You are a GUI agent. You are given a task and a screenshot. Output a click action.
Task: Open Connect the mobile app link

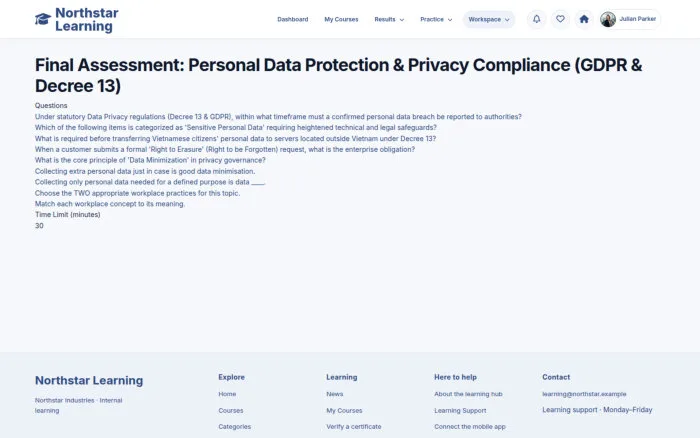pos(470,426)
